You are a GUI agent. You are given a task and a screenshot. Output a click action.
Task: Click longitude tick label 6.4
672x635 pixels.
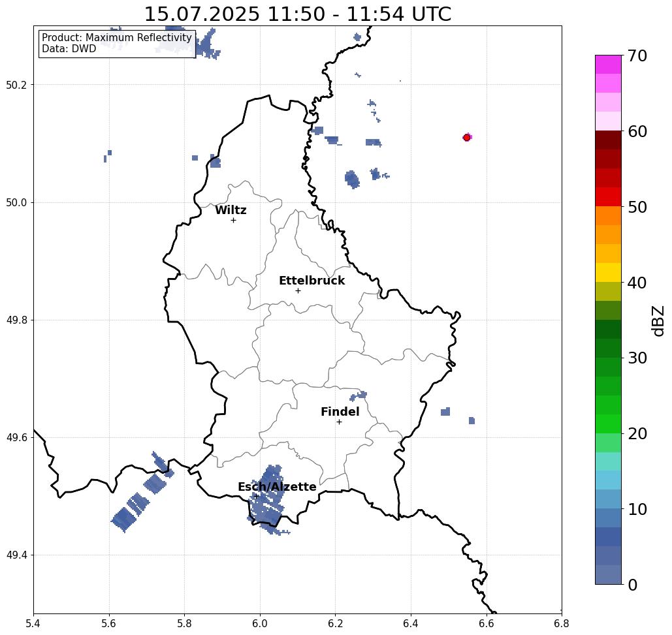411,623
